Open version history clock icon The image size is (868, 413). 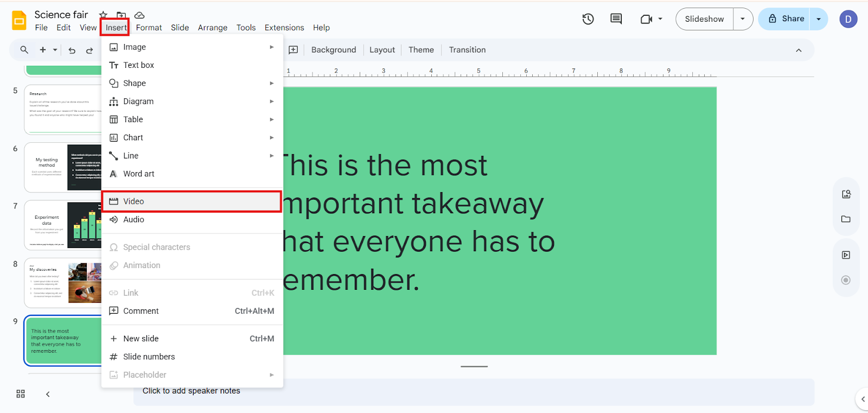(588, 19)
